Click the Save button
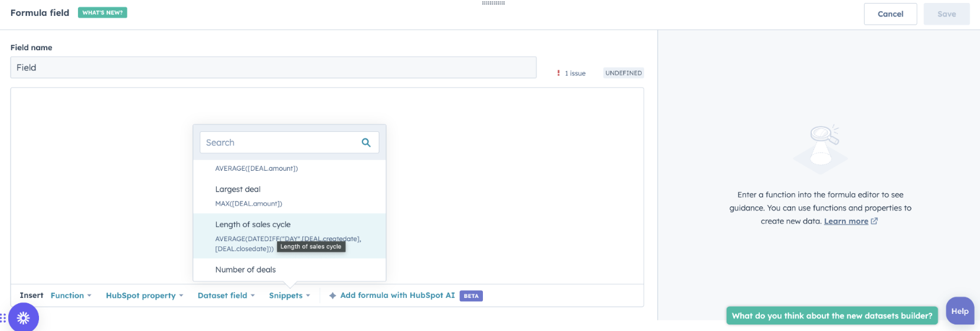Screen dimensions: 980x331 coord(946,14)
